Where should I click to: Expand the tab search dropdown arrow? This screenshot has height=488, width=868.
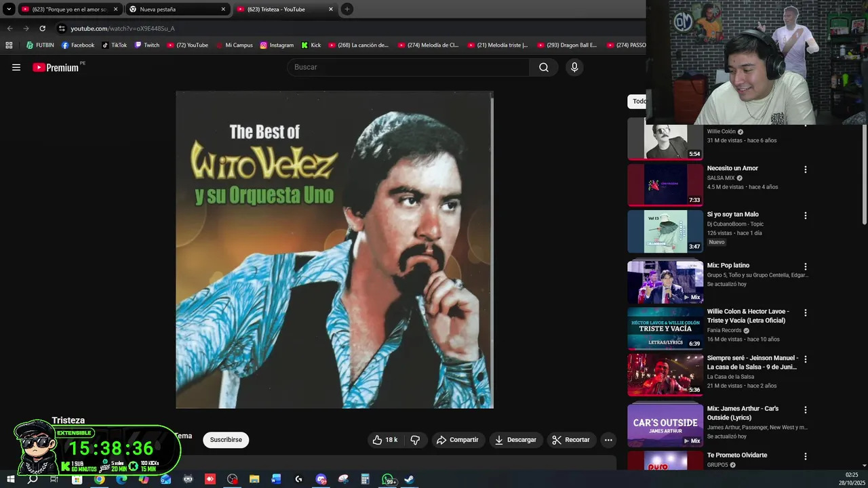[9, 9]
